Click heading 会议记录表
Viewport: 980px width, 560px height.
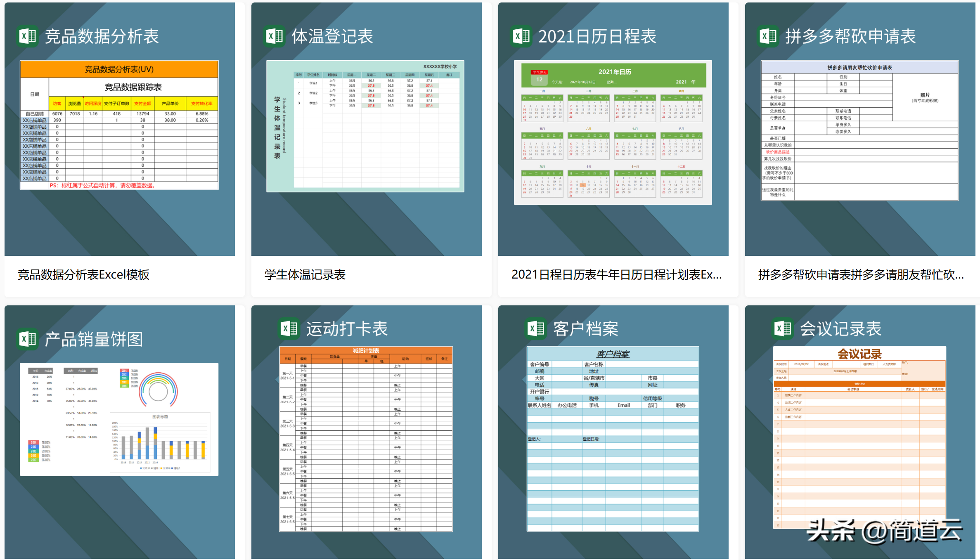click(840, 329)
